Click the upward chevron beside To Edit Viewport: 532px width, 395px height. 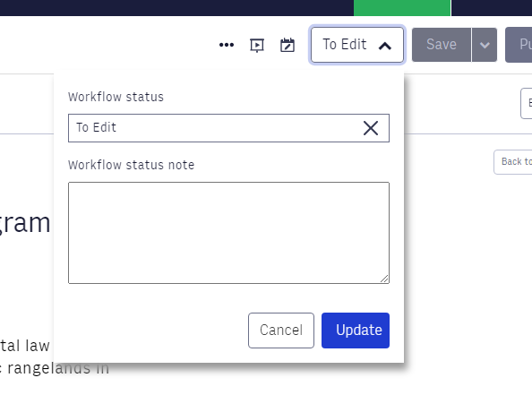tap(385, 46)
